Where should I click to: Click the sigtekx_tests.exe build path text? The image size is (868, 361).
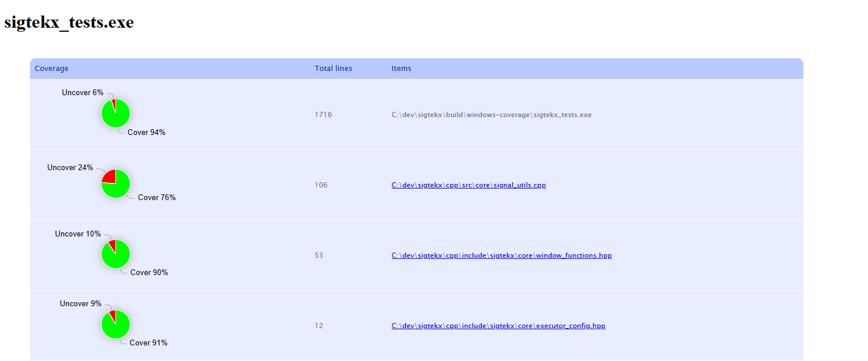491,114
